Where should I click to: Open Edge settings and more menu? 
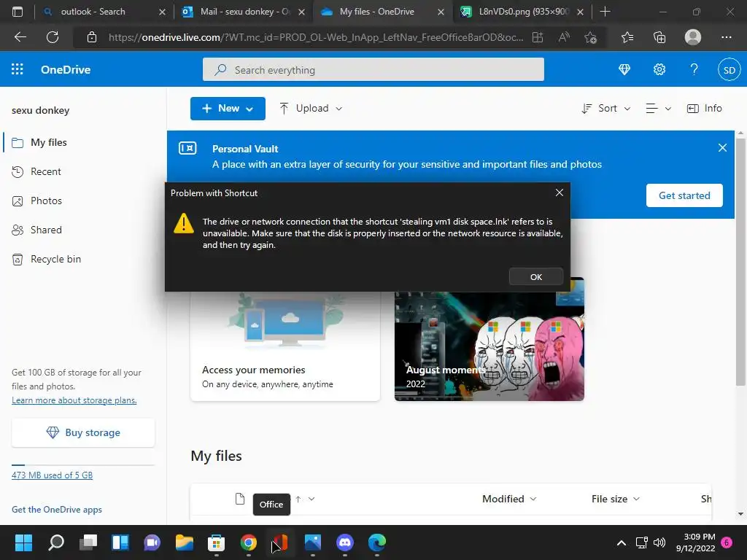point(726,37)
